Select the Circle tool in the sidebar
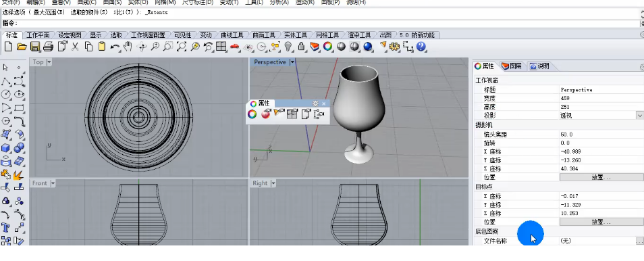This screenshot has height=261, width=644. (x=6, y=94)
